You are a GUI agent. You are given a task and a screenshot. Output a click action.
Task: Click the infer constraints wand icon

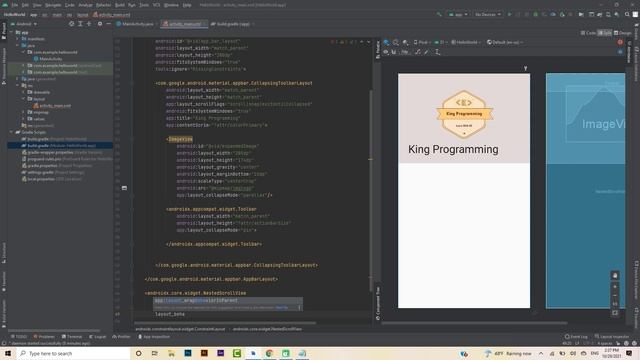click(427, 52)
